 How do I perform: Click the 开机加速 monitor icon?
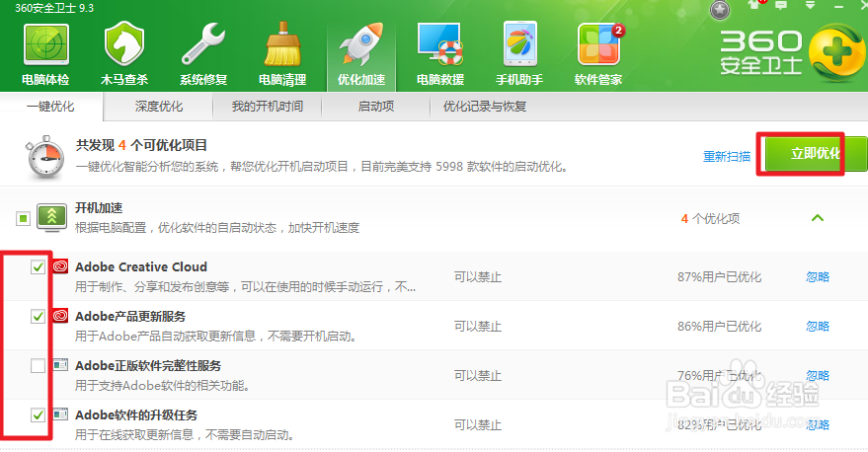tap(51, 217)
